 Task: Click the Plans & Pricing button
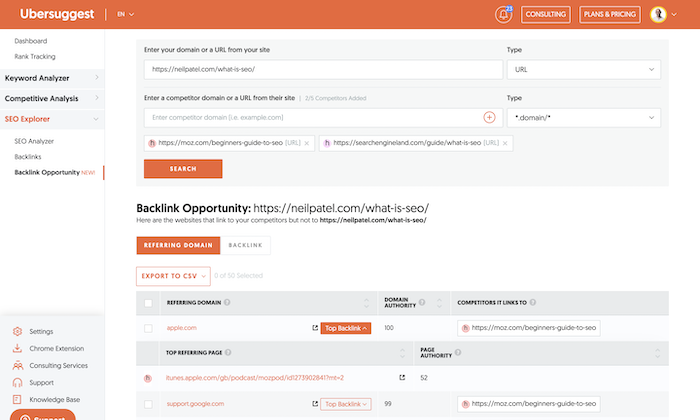tap(609, 14)
